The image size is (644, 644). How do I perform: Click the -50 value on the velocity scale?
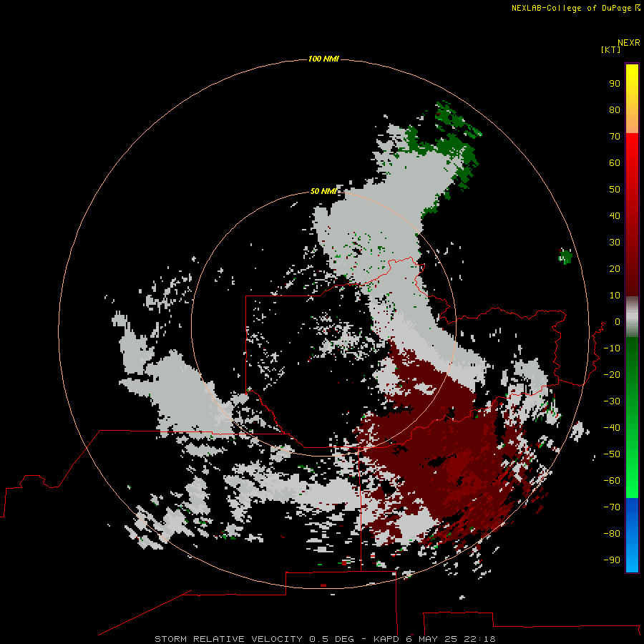point(612,454)
